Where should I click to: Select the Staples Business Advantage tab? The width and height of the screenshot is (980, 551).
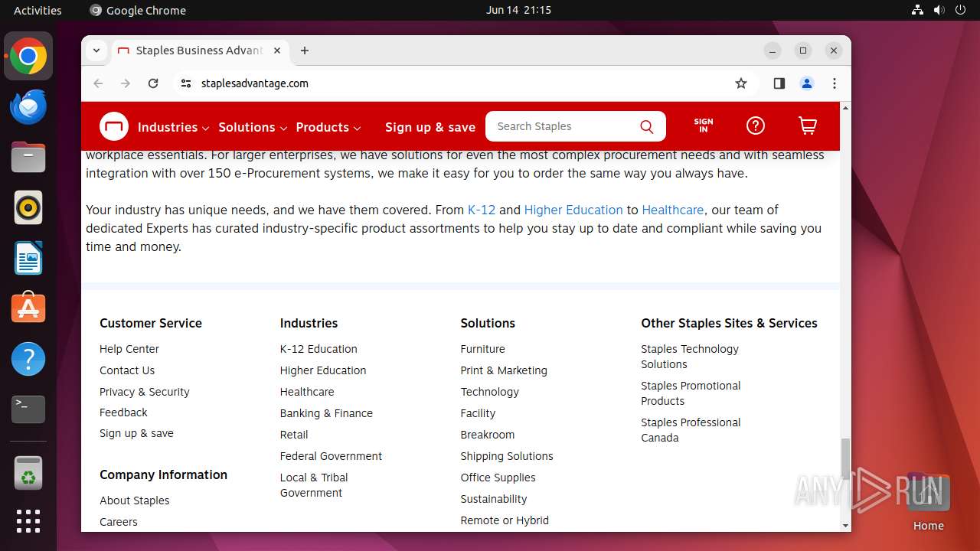click(199, 51)
